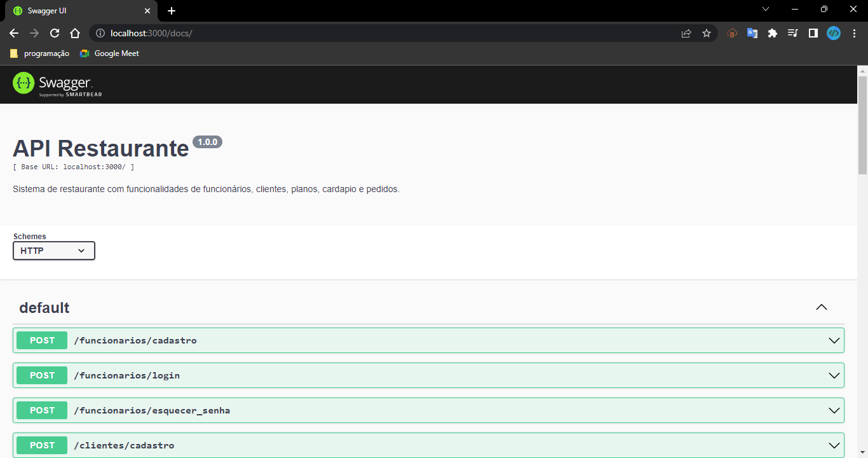This screenshot has width=868, height=458.
Task: Click the browser home icon
Action: click(75, 33)
